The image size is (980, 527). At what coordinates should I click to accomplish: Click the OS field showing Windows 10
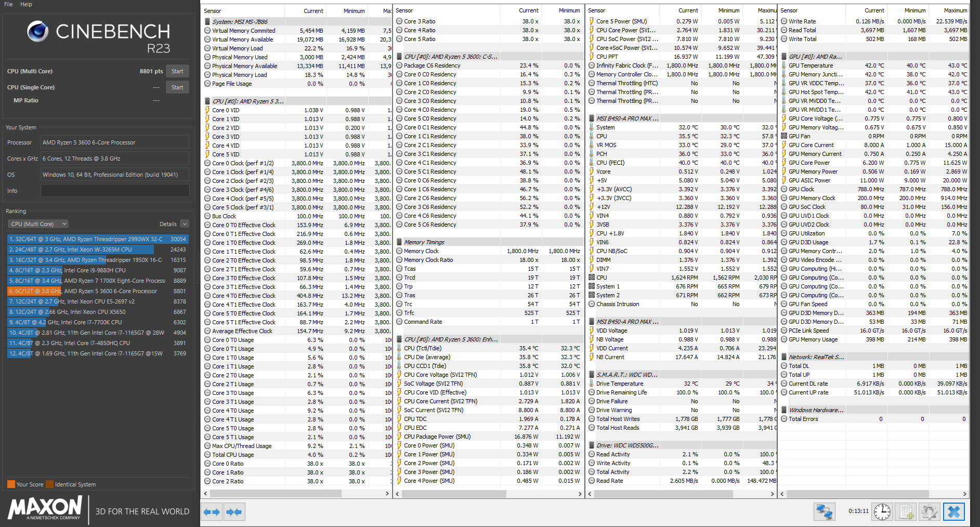(x=115, y=175)
